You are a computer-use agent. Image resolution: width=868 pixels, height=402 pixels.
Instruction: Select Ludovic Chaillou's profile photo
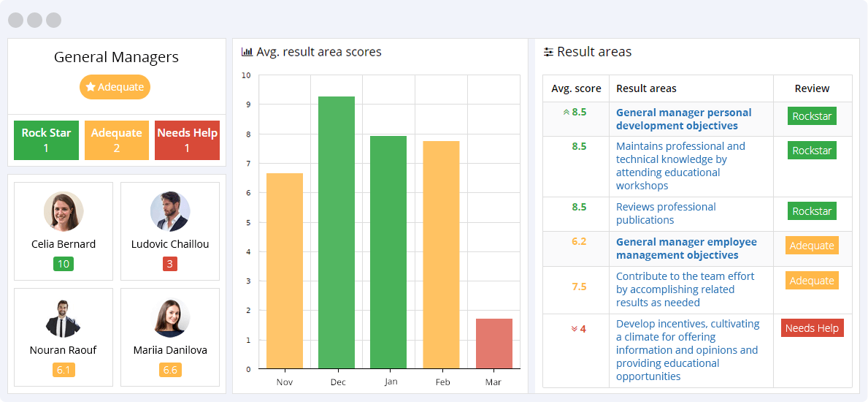pos(170,212)
